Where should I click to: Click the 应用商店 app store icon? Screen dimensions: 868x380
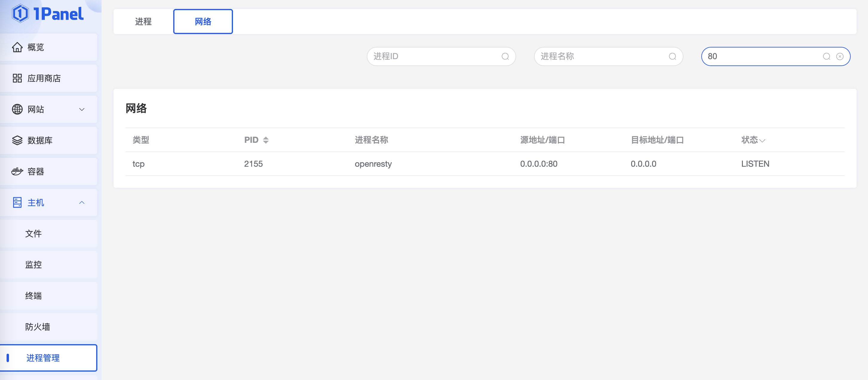[x=18, y=78]
